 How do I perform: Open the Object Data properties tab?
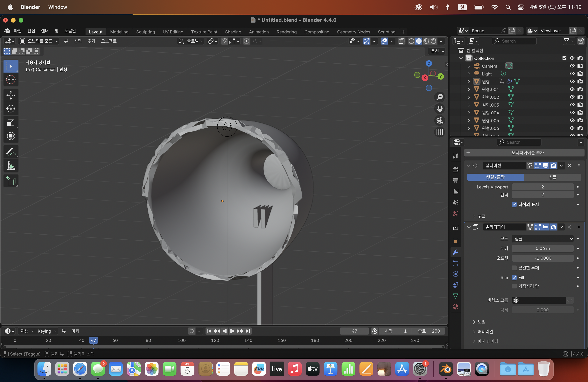456,296
